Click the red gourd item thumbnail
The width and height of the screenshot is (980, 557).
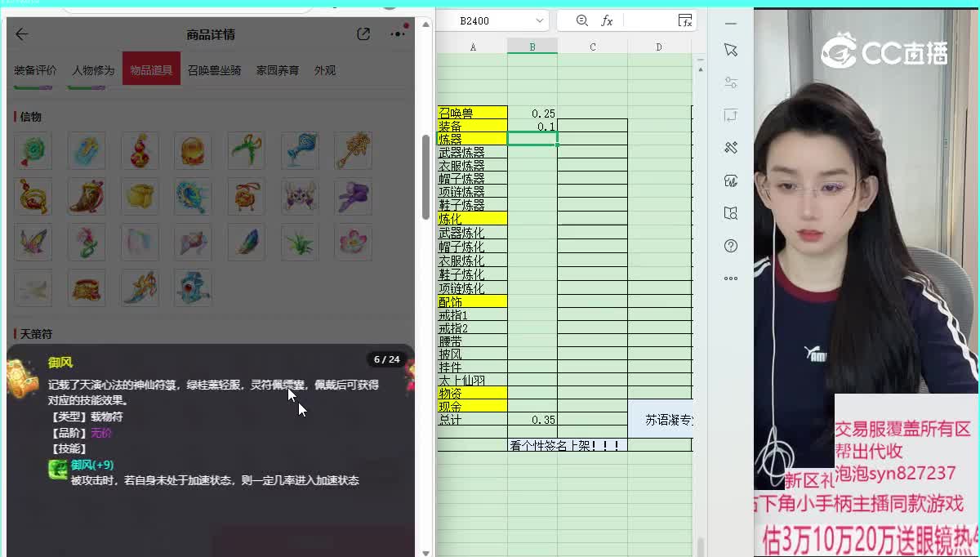click(140, 151)
